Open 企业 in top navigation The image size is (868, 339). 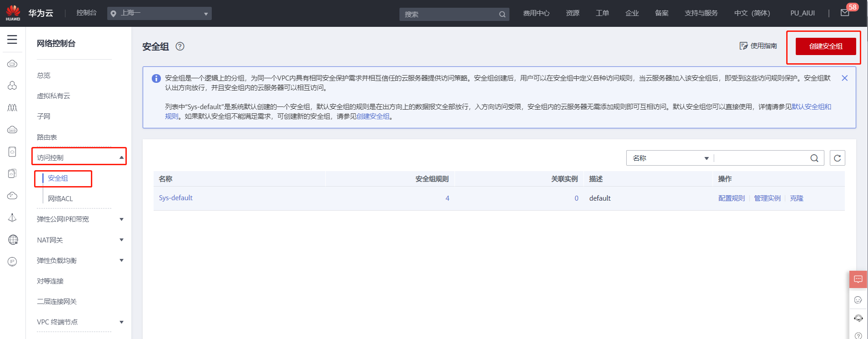pos(632,13)
